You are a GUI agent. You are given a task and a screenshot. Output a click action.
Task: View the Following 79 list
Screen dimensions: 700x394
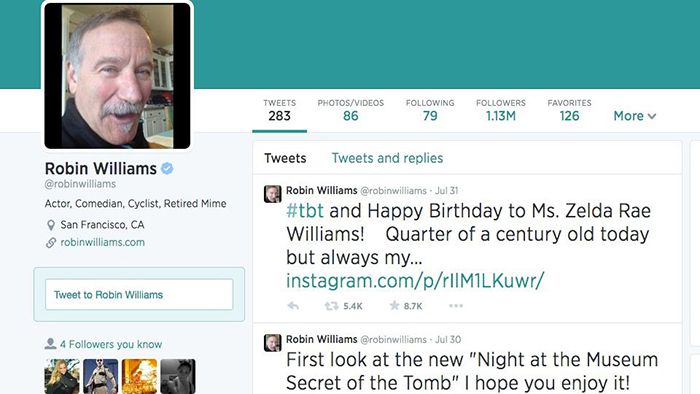[430, 110]
